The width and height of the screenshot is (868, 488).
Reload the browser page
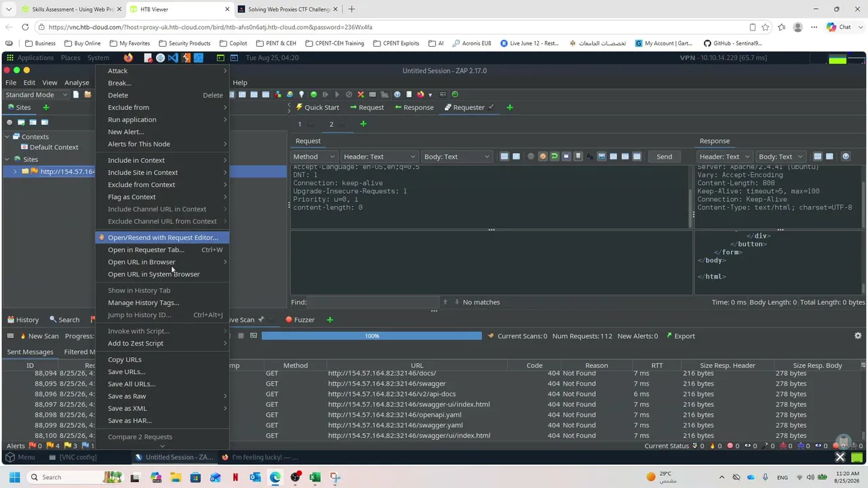25,27
